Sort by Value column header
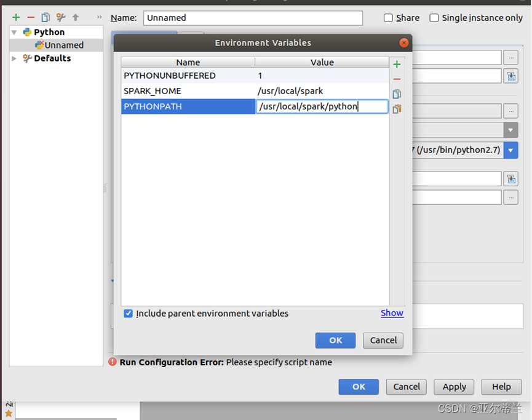Viewport: 532px width, 420px height. [x=322, y=63]
